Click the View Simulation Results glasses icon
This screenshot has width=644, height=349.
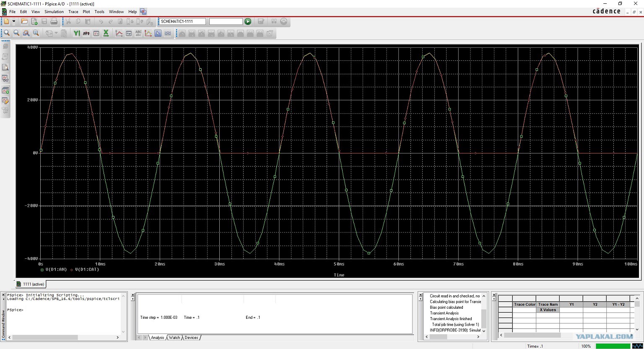pos(5,78)
